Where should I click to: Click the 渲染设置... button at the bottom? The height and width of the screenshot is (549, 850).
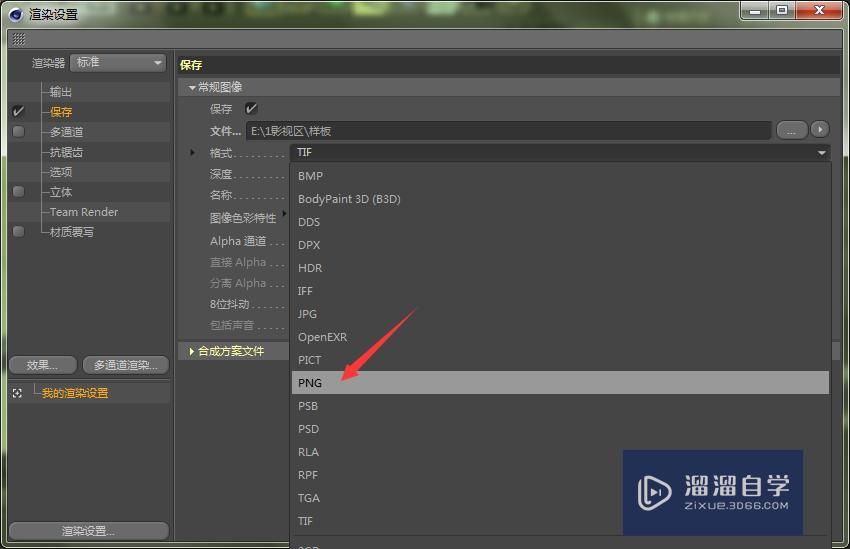(88, 531)
